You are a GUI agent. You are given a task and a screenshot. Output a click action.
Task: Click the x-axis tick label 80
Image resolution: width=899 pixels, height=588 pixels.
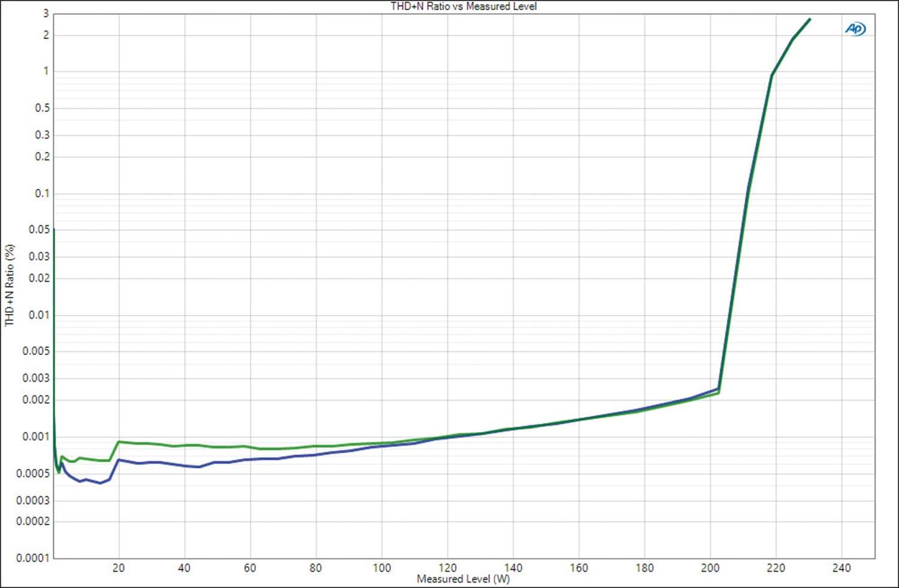(x=315, y=568)
